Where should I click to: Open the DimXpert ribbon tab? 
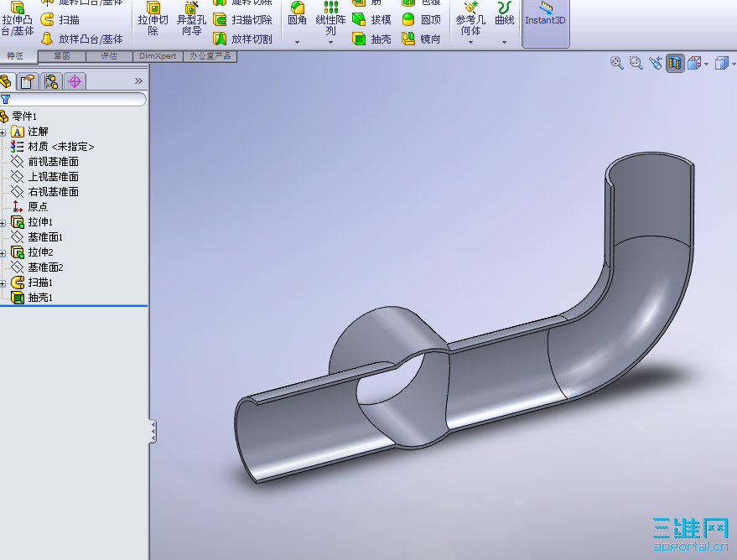point(158,56)
